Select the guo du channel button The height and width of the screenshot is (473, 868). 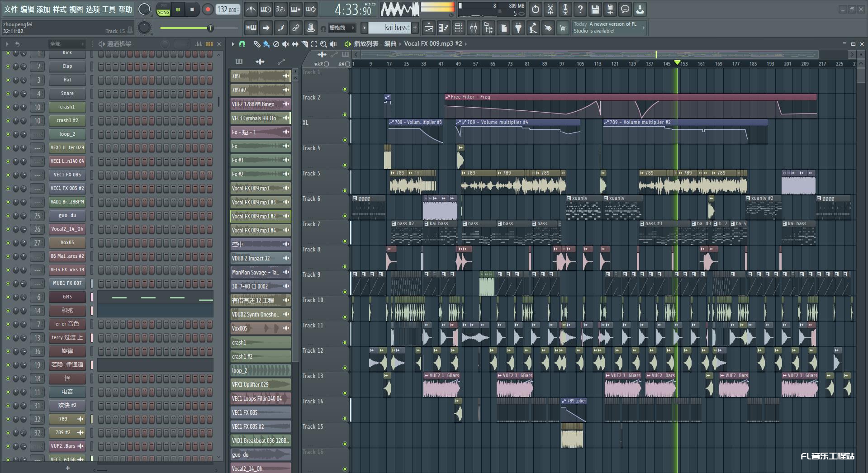(x=67, y=216)
